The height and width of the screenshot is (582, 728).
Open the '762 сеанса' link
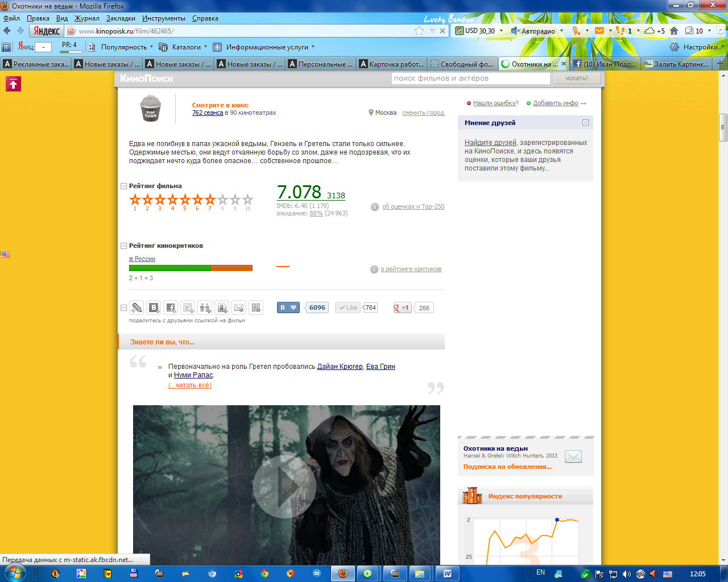click(x=208, y=113)
